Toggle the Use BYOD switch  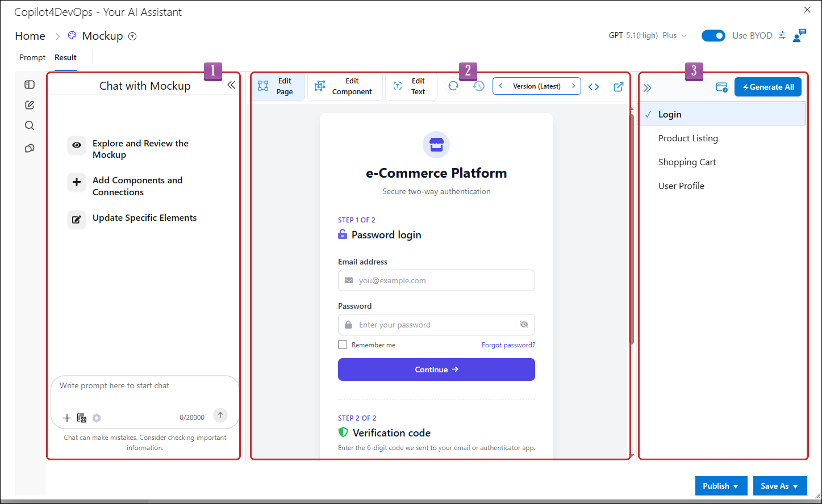[x=713, y=36]
